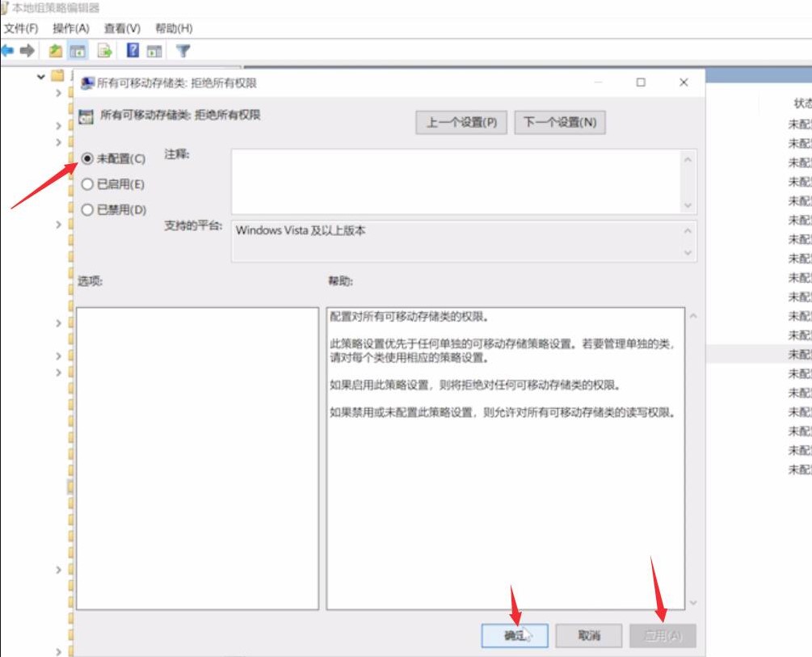The image size is (812, 657).
Task: Click the comment box scroll up arrow
Action: [688, 159]
